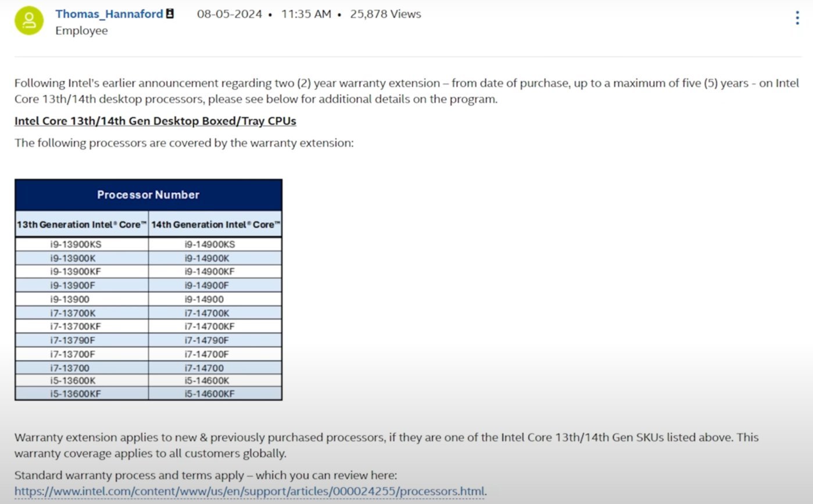The width and height of the screenshot is (813, 504).
Task: Select the i5-13600KF table cell
Action: 82,394
